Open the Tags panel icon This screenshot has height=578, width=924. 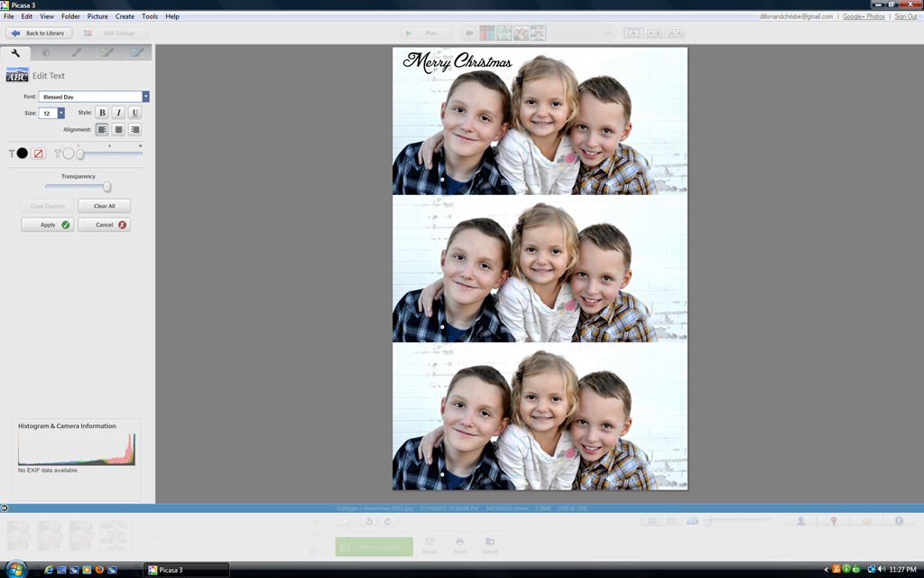click(x=866, y=521)
